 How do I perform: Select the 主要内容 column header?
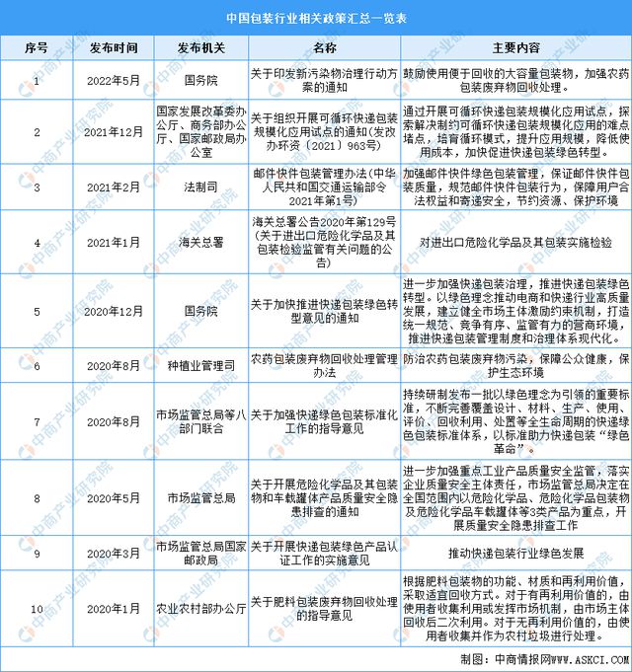click(x=515, y=48)
